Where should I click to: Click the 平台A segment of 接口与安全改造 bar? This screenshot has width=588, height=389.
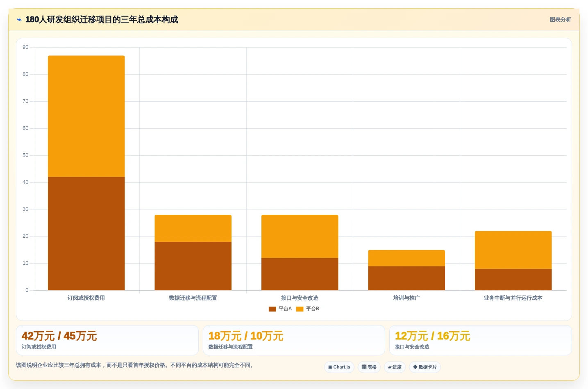click(x=300, y=274)
